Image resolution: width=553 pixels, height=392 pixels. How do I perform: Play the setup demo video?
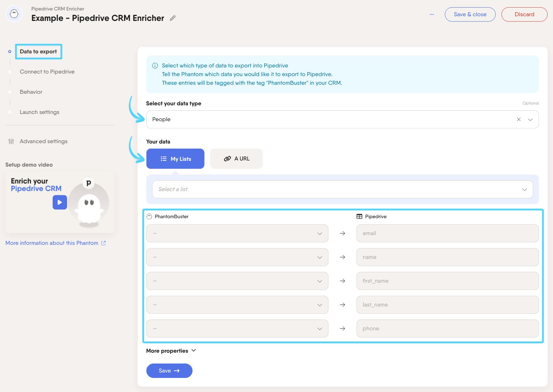pos(60,202)
